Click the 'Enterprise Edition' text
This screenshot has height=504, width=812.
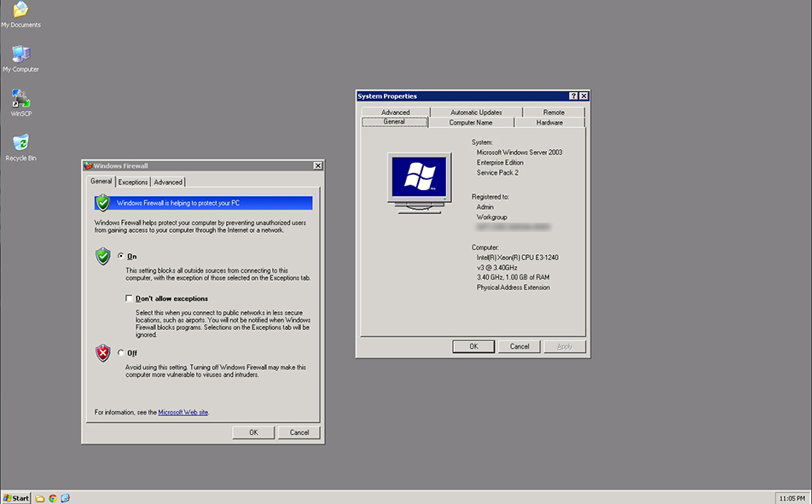tap(500, 163)
